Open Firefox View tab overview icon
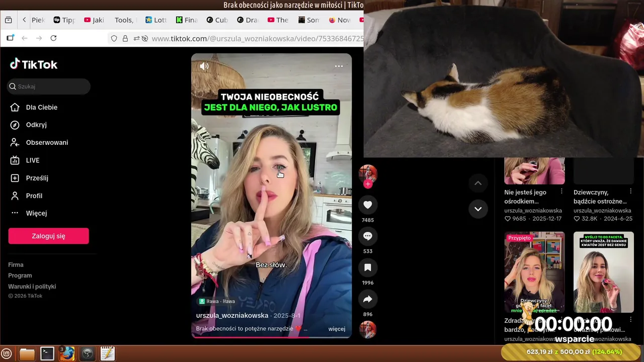 (x=8, y=20)
